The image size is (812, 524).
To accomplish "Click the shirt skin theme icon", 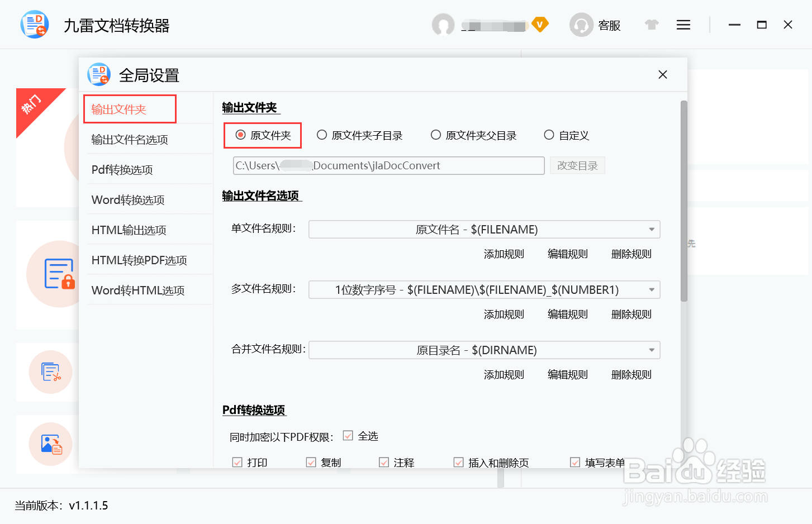I will [652, 25].
